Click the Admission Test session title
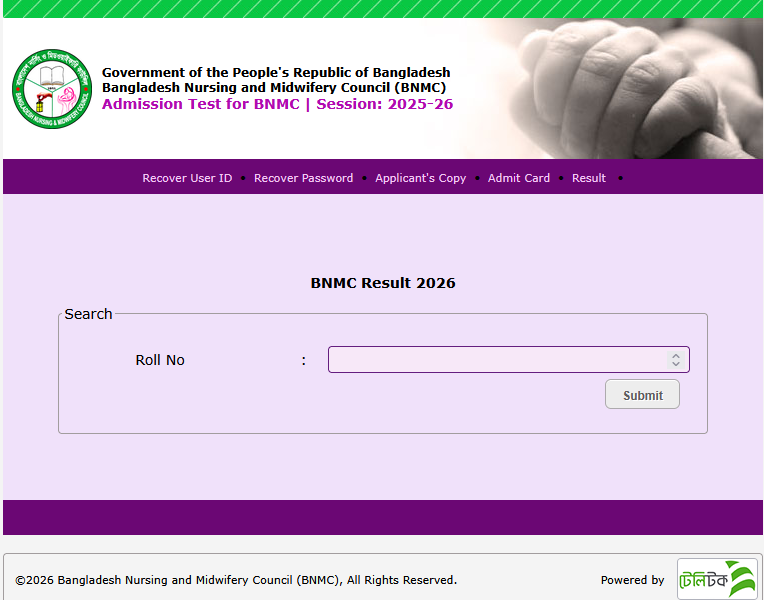Image resolution: width=764 pixels, height=600 pixels. 277,104
